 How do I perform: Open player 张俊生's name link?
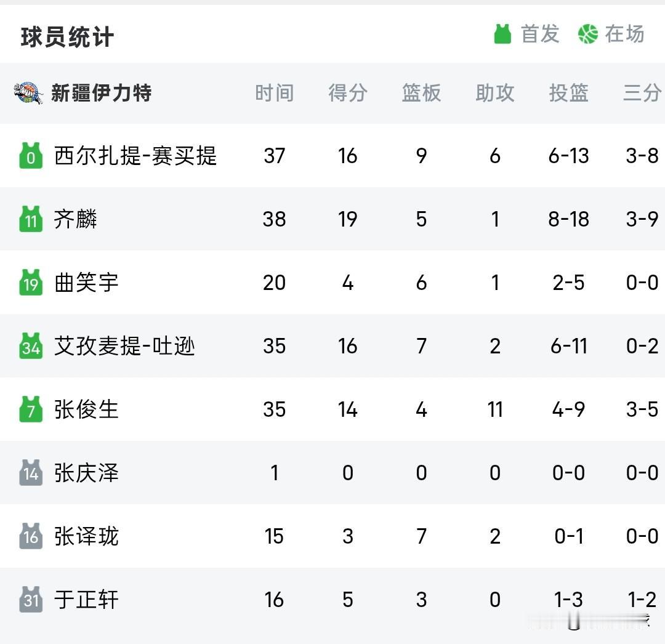(x=86, y=409)
